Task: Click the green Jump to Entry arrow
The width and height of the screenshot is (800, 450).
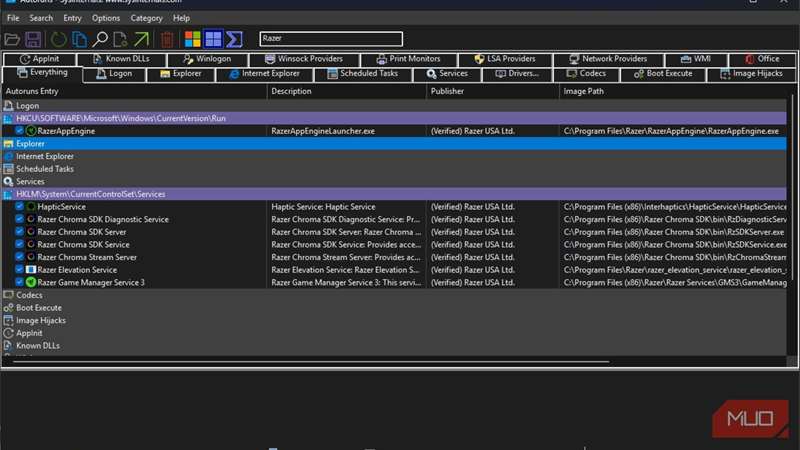Action: pos(141,39)
